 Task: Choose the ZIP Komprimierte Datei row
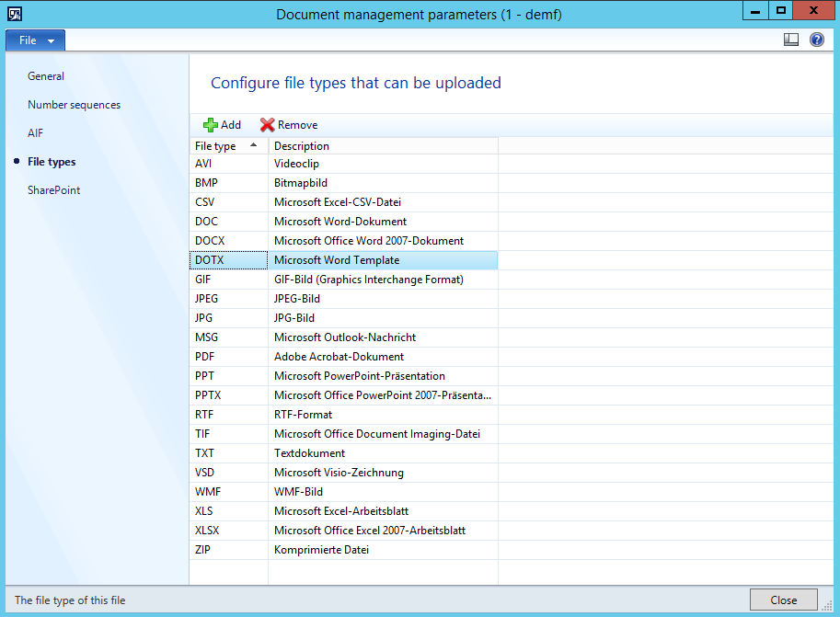tap(321, 550)
